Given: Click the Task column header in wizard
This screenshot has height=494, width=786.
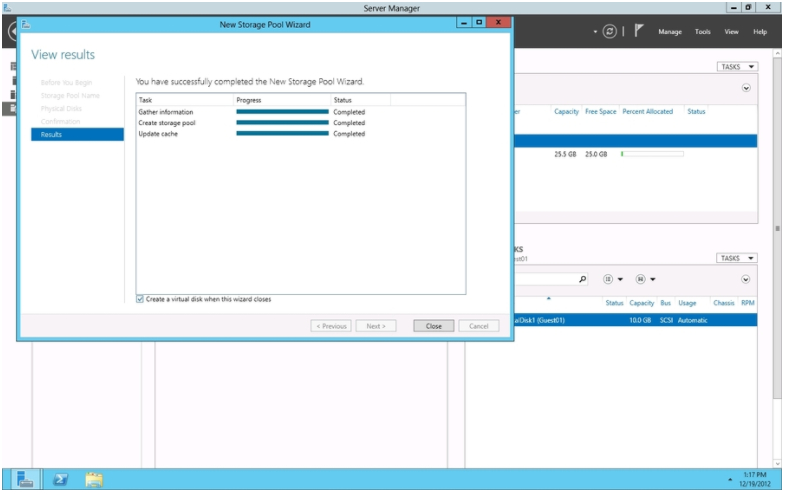Looking at the screenshot, I should [184, 100].
